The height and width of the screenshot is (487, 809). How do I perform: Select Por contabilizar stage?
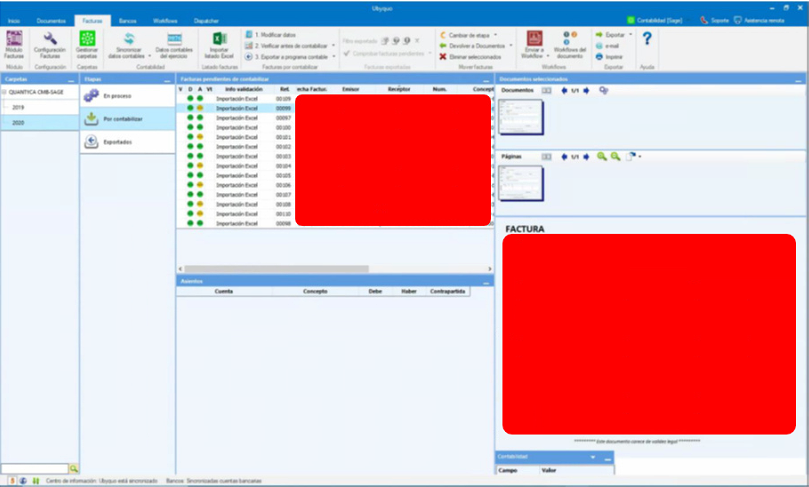[x=127, y=119]
